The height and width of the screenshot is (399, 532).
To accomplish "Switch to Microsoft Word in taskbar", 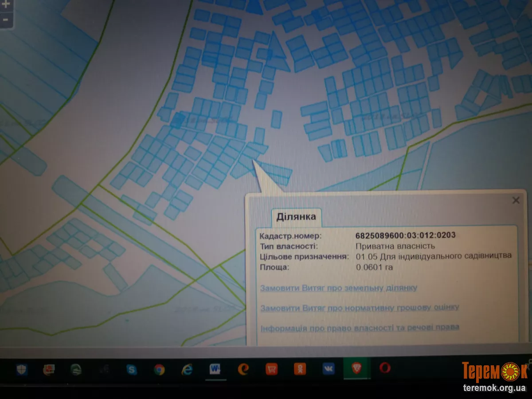I will (215, 369).
